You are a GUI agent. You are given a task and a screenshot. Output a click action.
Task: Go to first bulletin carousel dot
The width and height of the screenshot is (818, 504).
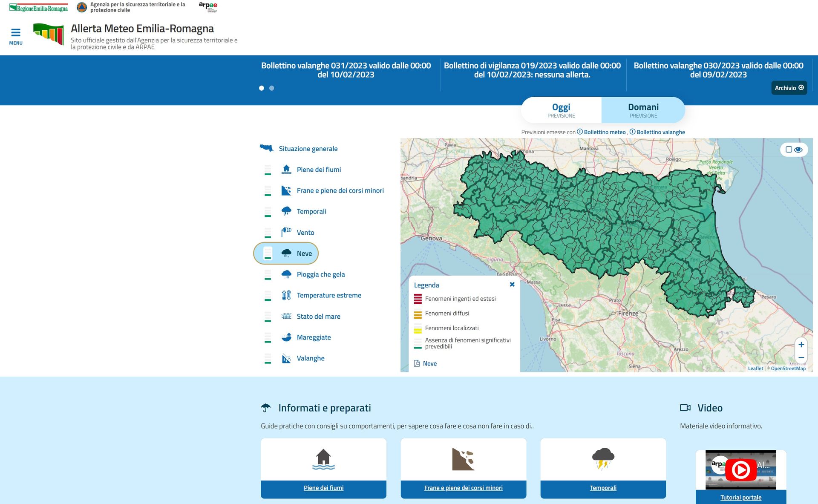(262, 88)
